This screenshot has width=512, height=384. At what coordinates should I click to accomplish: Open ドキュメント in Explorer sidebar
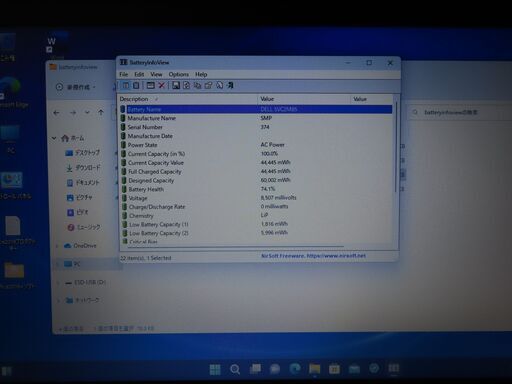[x=83, y=183]
